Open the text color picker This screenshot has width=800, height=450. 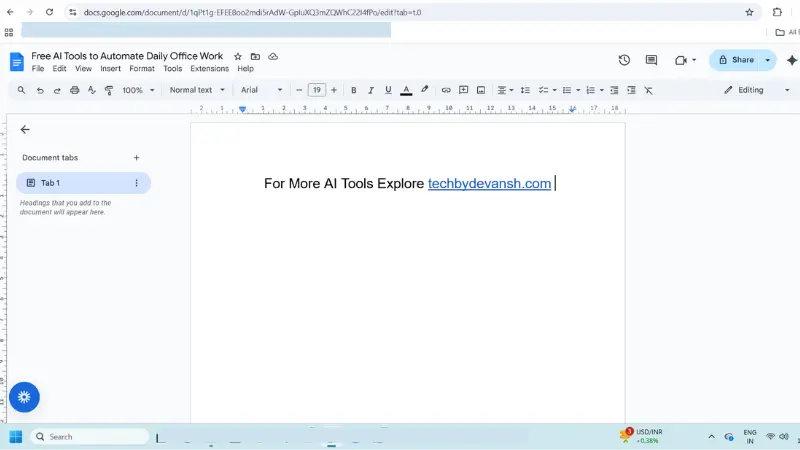click(x=406, y=90)
